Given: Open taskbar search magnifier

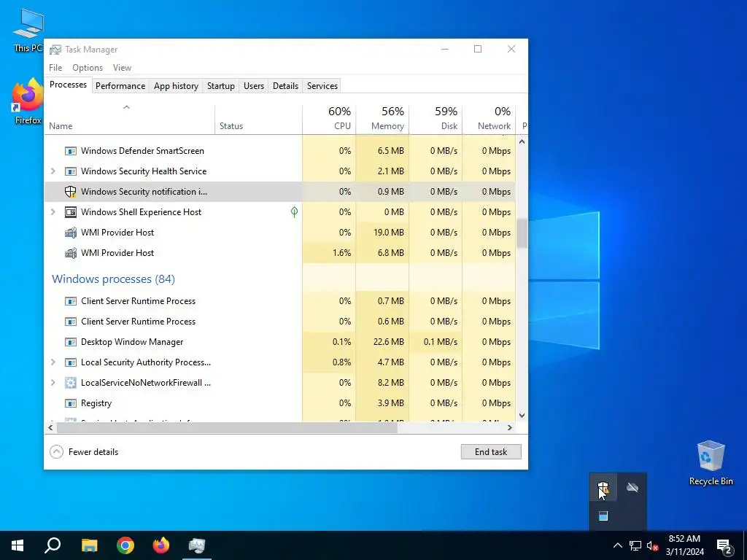Looking at the screenshot, I should click(x=53, y=545).
